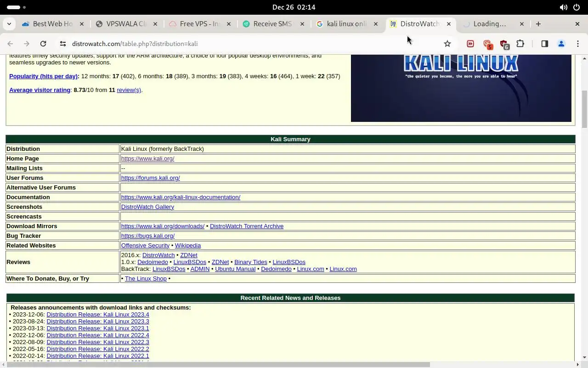Viewport: 588px width, 368px height.
Task: Switch to Free VPS tab
Action: (200, 24)
